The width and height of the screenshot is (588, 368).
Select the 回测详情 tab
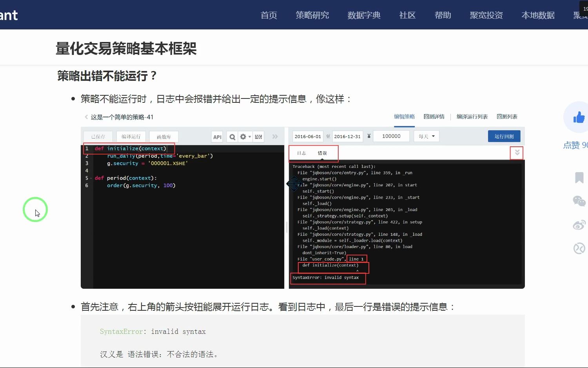click(x=434, y=117)
